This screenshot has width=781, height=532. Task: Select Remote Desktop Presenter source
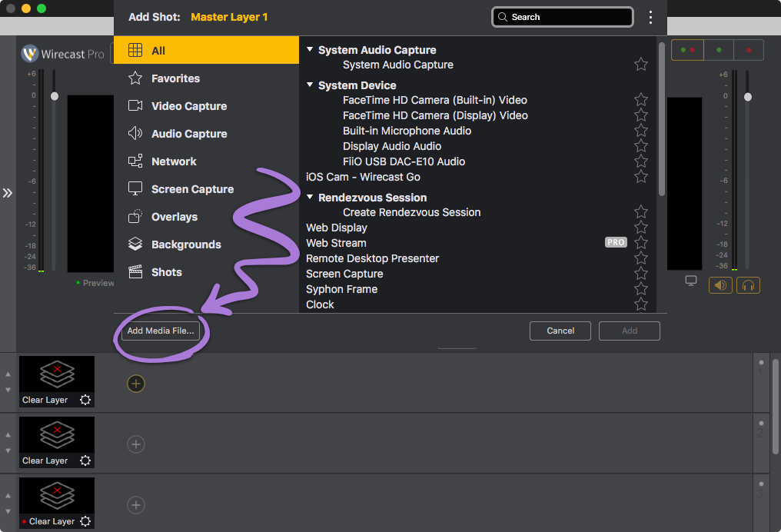click(x=373, y=258)
